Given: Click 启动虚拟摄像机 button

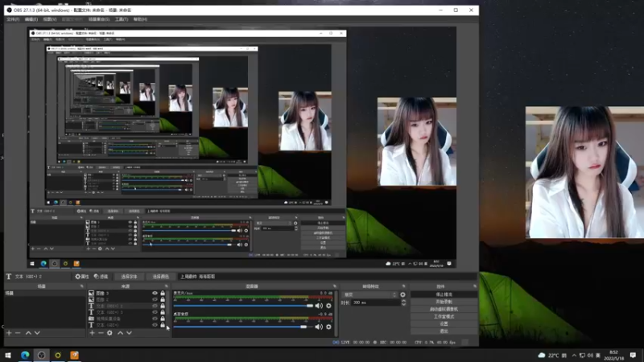Looking at the screenshot, I should pos(444,309).
